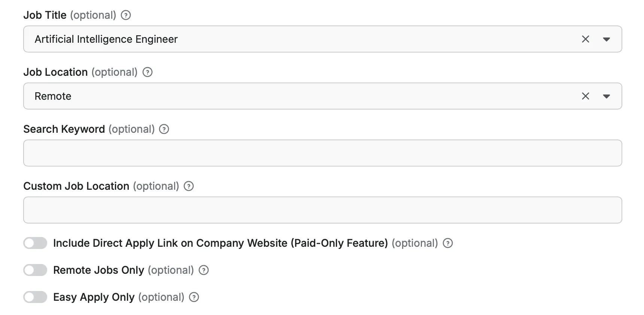
Task: Turn on the Remote Jobs Only switch
Action: [x=35, y=270]
